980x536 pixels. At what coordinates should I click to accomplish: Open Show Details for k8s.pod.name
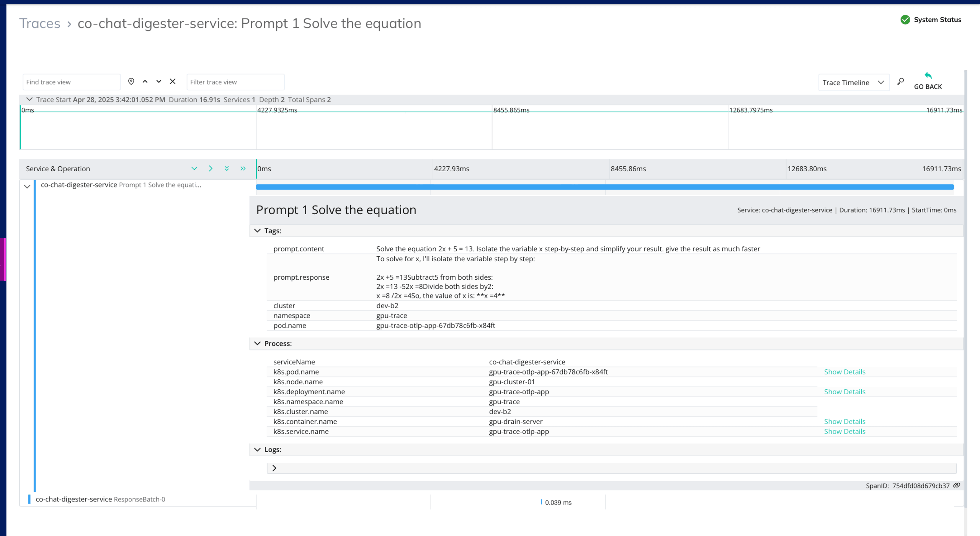coord(844,372)
